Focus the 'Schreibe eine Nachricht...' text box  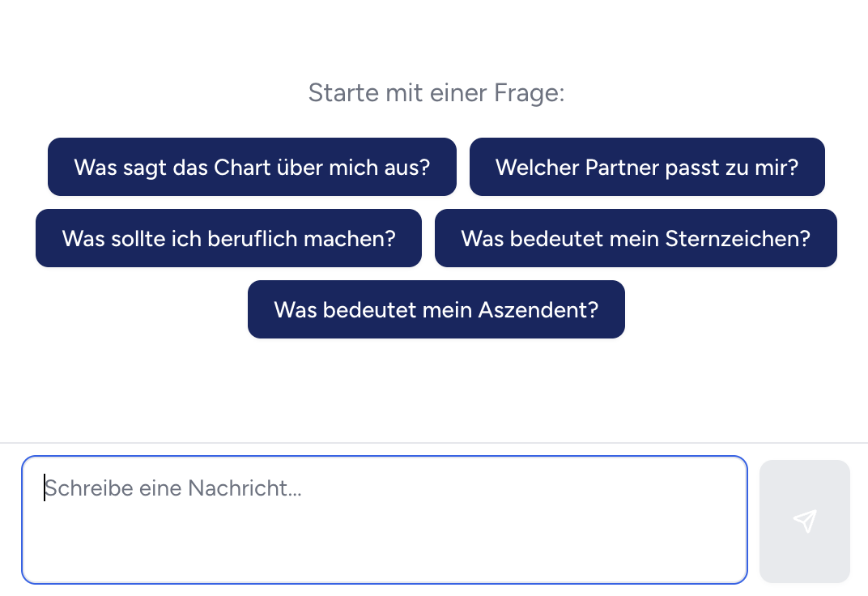(x=384, y=520)
